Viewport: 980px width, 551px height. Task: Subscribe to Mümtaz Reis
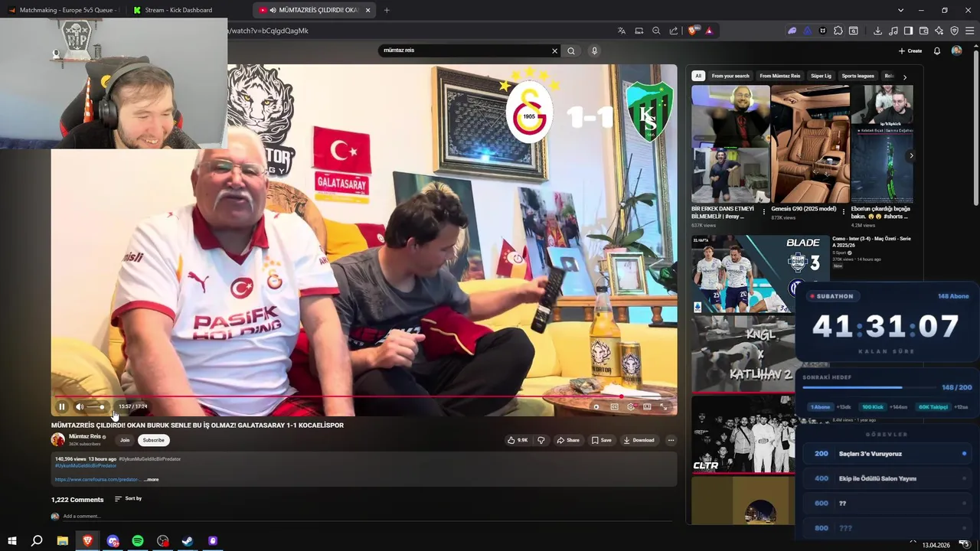(x=153, y=440)
